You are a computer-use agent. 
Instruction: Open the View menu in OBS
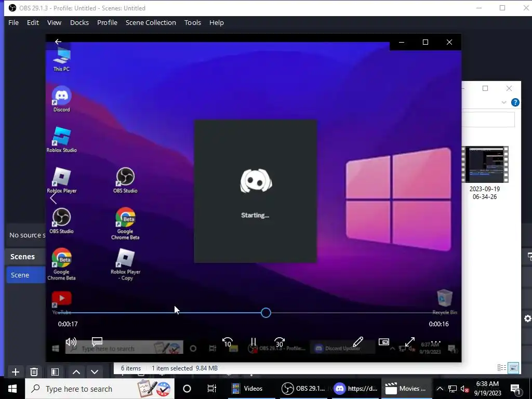pyautogui.click(x=54, y=22)
